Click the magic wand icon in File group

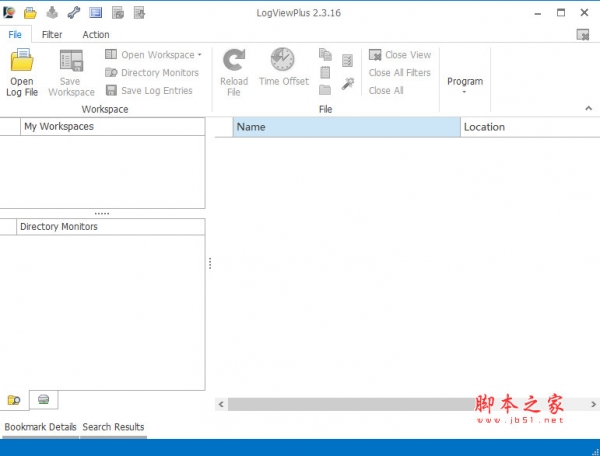click(x=348, y=83)
